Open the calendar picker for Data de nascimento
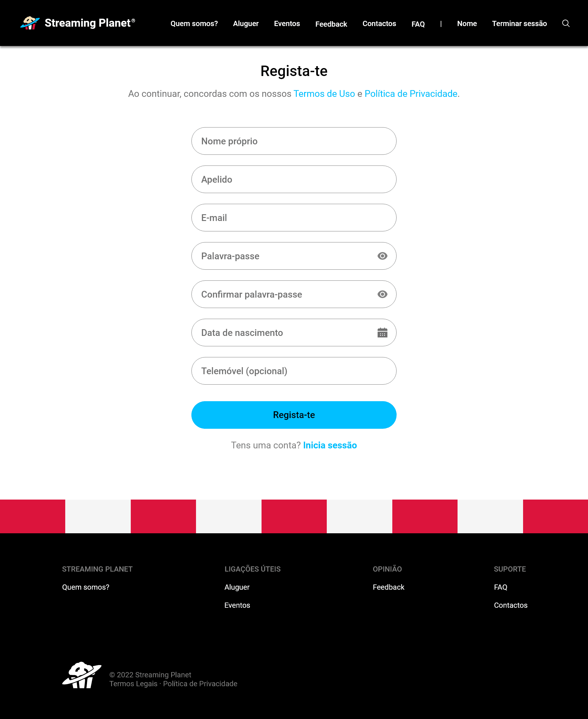Image resolution: width=588 pixels, height=719 pixels. pyautogui.click(x=382, y=333)
